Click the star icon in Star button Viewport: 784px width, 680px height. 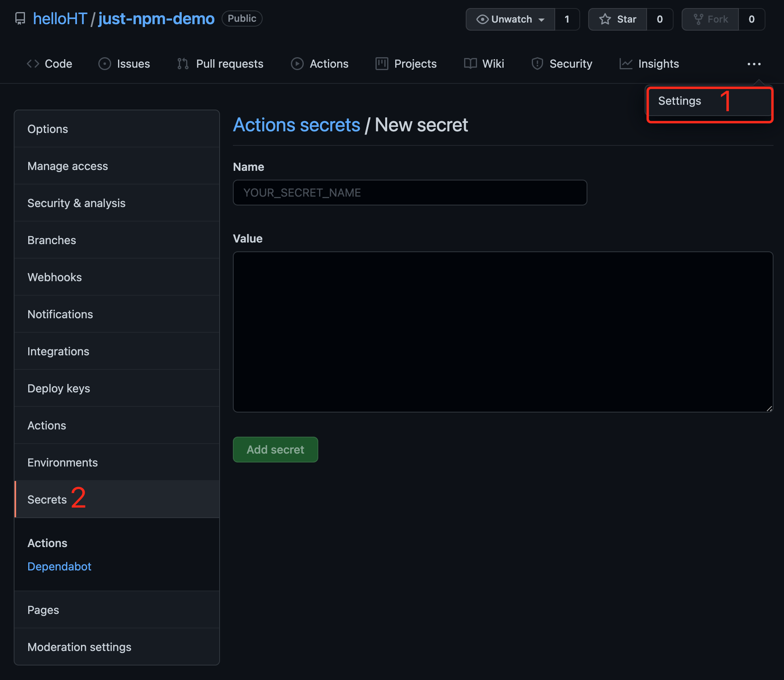[605, 19]
